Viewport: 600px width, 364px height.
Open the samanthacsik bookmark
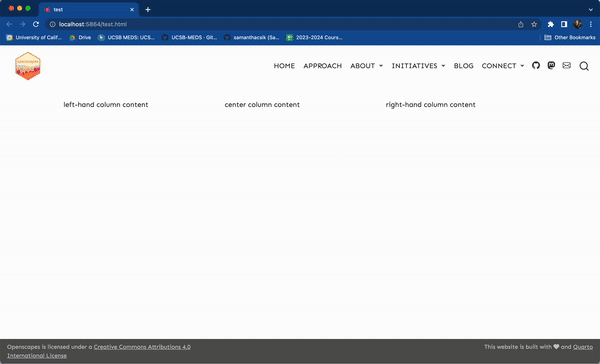click(251, 38)
